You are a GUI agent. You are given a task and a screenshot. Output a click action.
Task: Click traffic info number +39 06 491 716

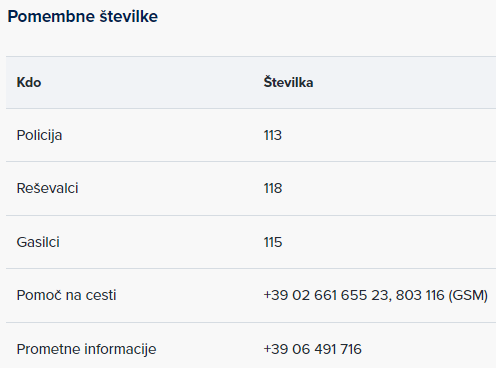[312, 349]
